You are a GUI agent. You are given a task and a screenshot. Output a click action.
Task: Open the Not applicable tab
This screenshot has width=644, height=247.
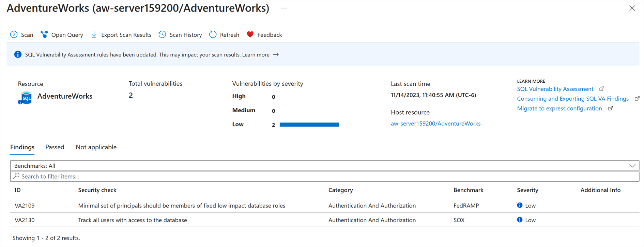(96, 147)
